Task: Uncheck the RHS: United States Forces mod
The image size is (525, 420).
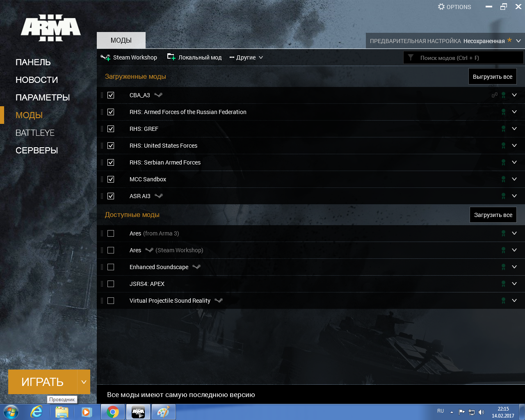Action: point(111,146)
